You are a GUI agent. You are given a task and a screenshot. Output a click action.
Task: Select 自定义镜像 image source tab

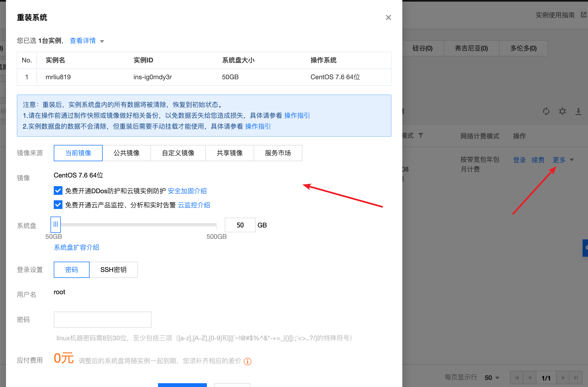(x=178, y=153)
